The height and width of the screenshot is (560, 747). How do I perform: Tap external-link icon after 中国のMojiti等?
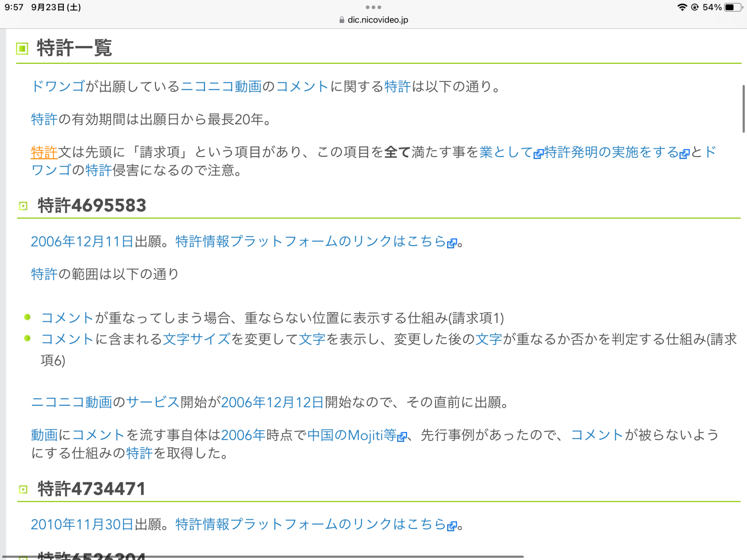[x=402, y=436]
